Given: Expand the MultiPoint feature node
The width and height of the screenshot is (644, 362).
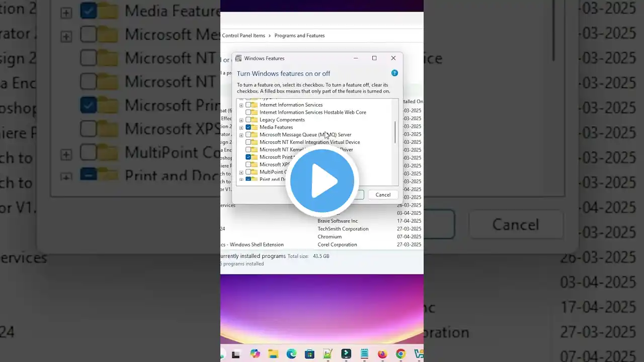Looking at the screenshot, I should click(x=242, y=172).
